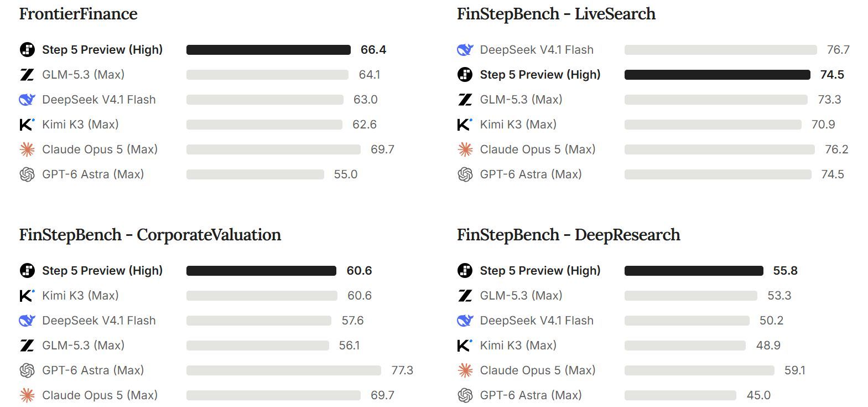Click the Claude Opus 5 (Max) label in DeepResearch
This screenshot has height=407, width=868.
[x=538, y=370]
